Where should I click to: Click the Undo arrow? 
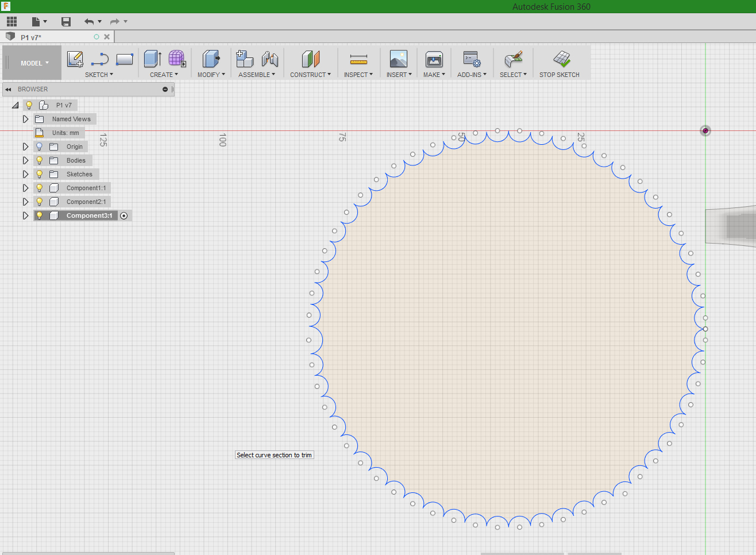pyautogui.click(x=89, y=22)
